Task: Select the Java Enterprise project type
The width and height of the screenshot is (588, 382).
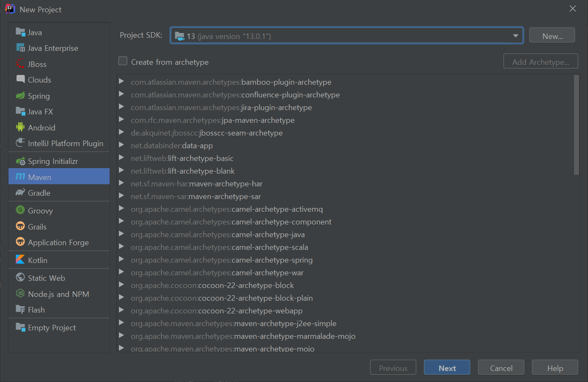Action: [x=59, y=48]
